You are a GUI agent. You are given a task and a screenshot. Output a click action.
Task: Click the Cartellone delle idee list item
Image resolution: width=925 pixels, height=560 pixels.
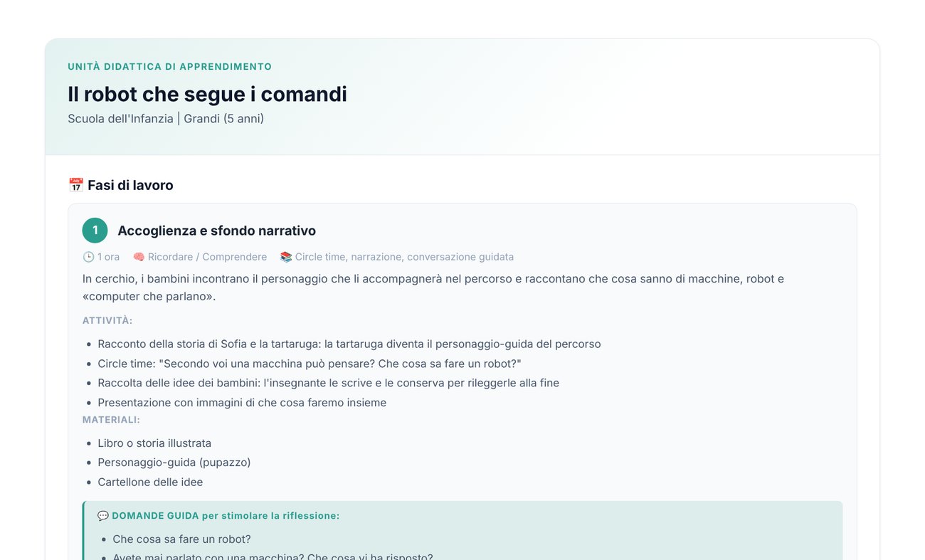pyautogui.click(x=150, y=482)
